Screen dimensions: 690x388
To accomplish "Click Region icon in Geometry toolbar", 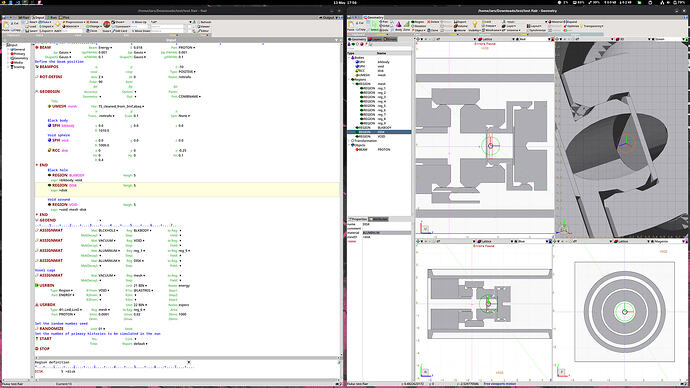I will [x=418, y=22].
